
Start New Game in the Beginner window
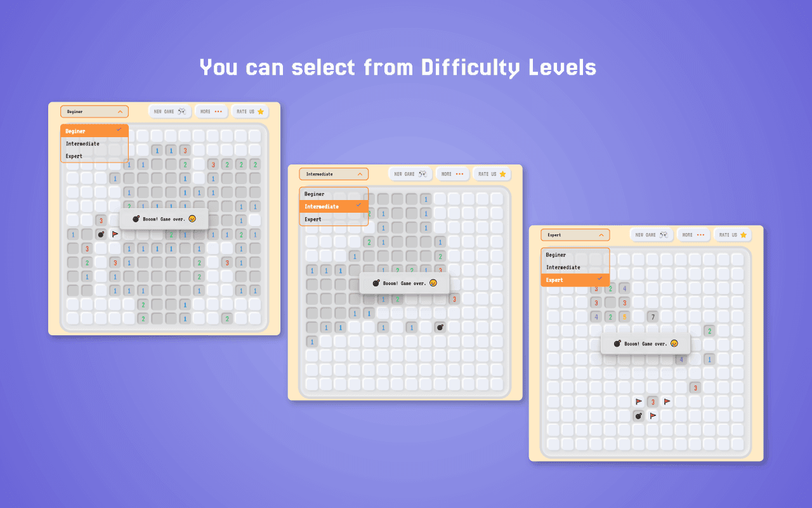170,112
